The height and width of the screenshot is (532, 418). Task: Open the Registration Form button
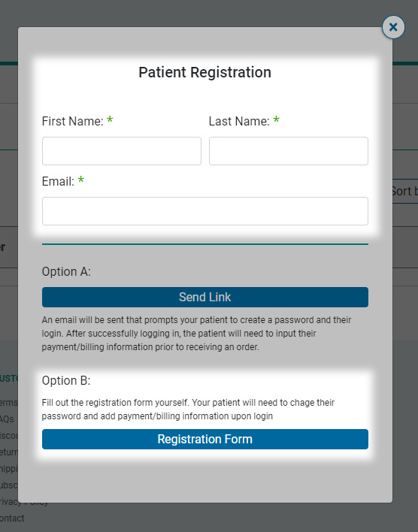(205, 439)
